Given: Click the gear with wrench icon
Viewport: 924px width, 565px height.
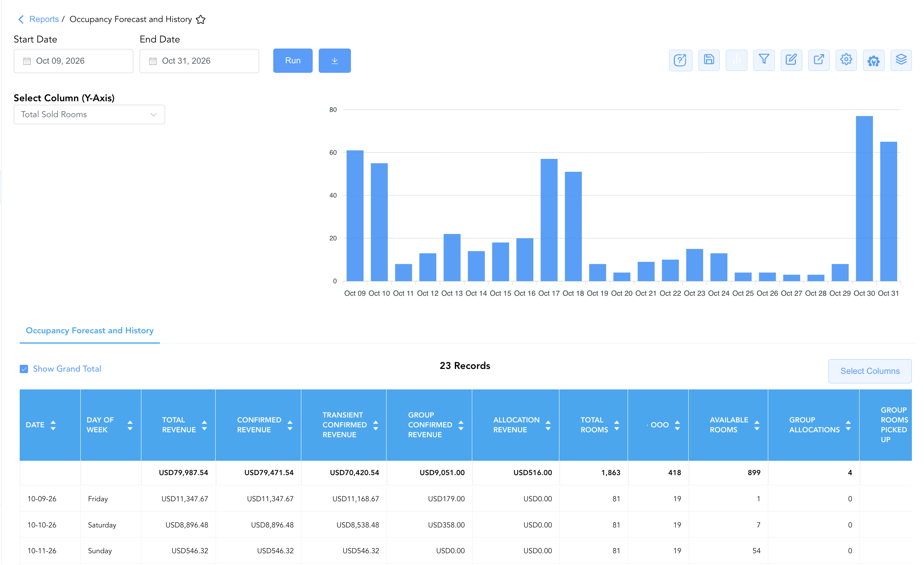Looking at the screenshot, I should click(874, 60).
